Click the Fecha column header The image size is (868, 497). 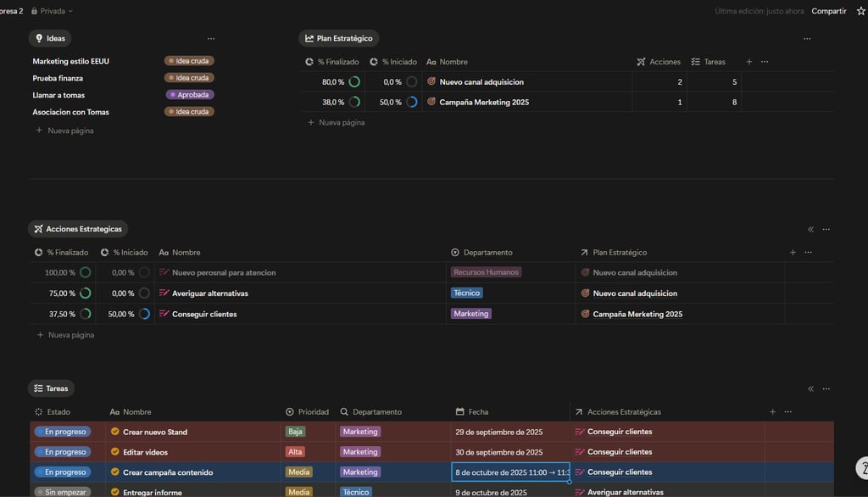[472, 412]
